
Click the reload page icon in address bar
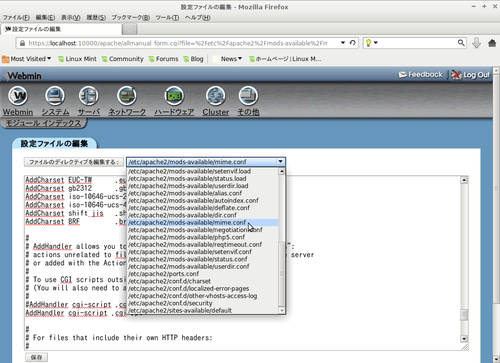pos(352,43)
